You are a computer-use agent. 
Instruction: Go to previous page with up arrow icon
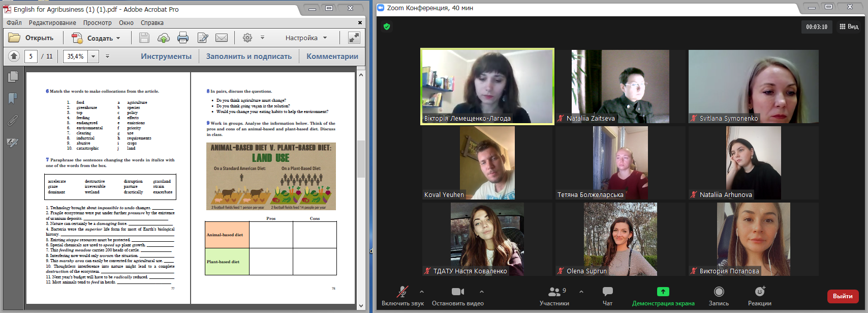point(14,56)
